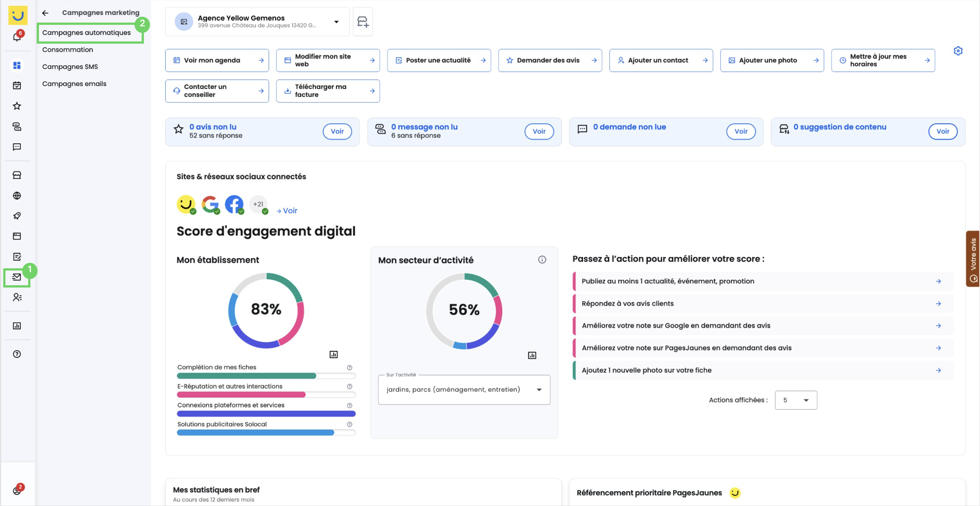The width and height of the screenshot is (980, 506).
Task: Select Campagnes SMS menu item
Action: click(x=70, y=67)
